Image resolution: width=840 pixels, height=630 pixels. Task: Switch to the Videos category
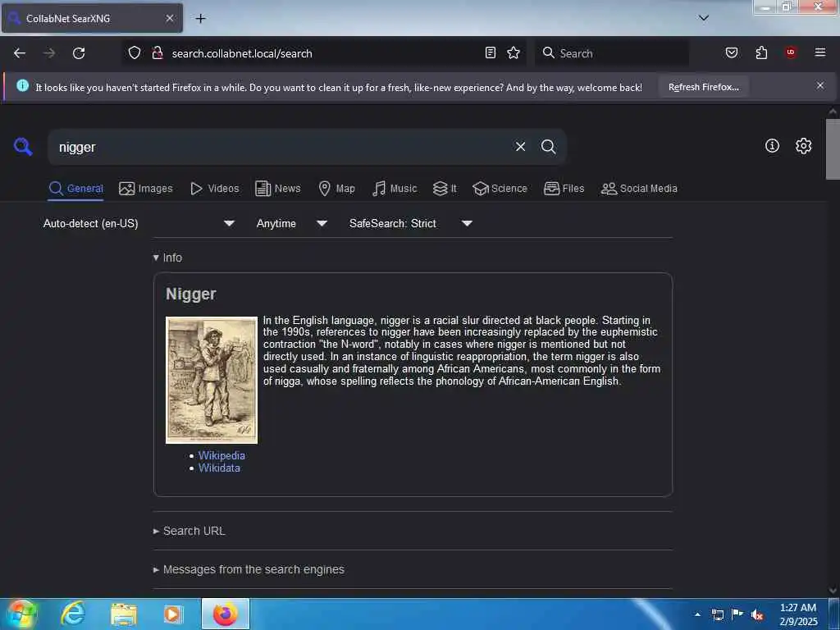(215, 189)
